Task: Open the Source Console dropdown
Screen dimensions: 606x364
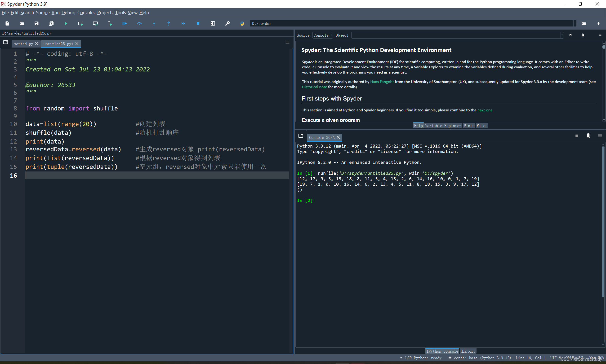Action: (322, 35)
